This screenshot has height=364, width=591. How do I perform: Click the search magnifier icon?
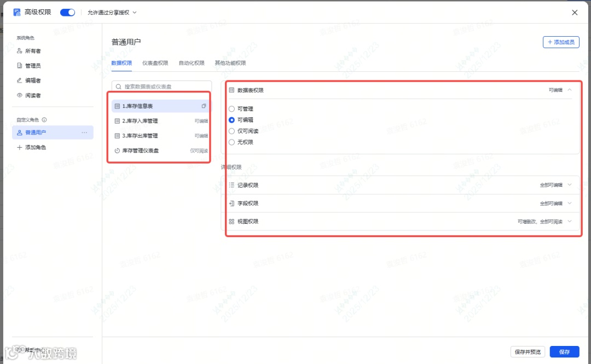tap(118, 86)
